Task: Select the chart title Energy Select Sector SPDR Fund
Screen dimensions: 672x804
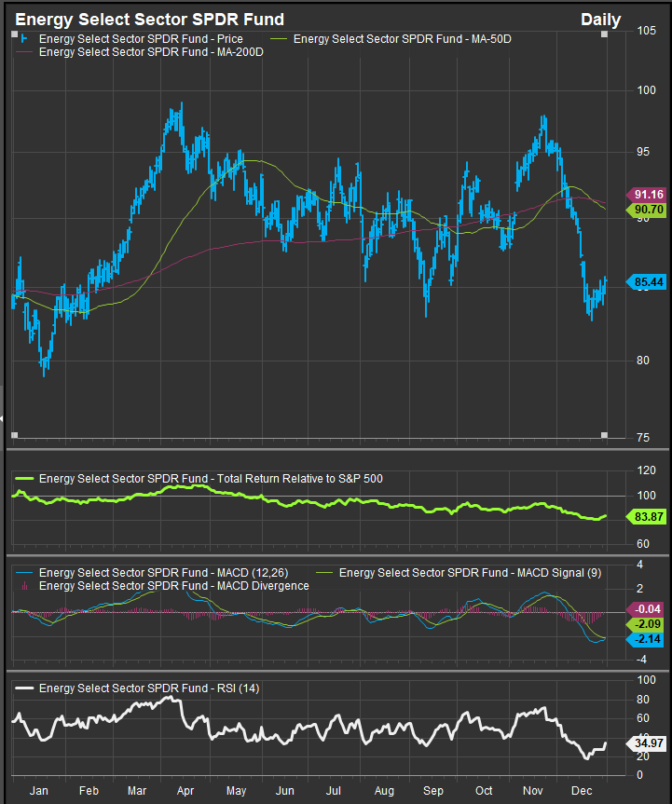Action: (x=149, y=20)
